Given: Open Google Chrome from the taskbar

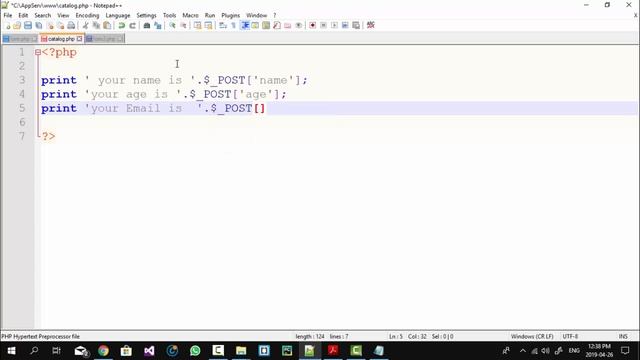Looking at the screenshot, I should [103, 351].
